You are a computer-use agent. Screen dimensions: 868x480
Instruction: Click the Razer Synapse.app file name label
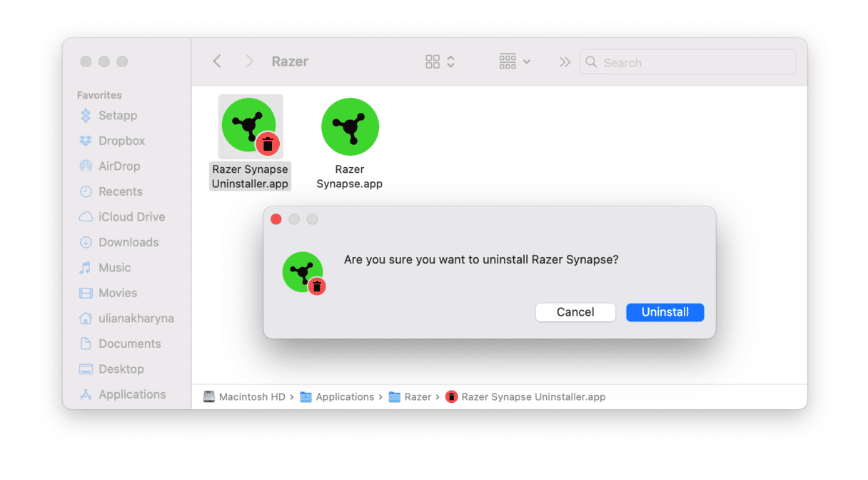tap(350, 176)
